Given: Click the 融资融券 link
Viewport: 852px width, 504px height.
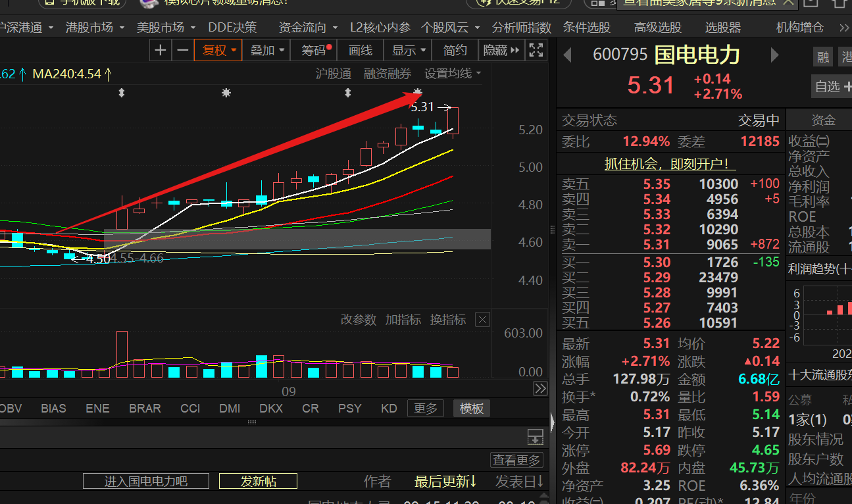Looking at the screenshot, I should (388, 74).
